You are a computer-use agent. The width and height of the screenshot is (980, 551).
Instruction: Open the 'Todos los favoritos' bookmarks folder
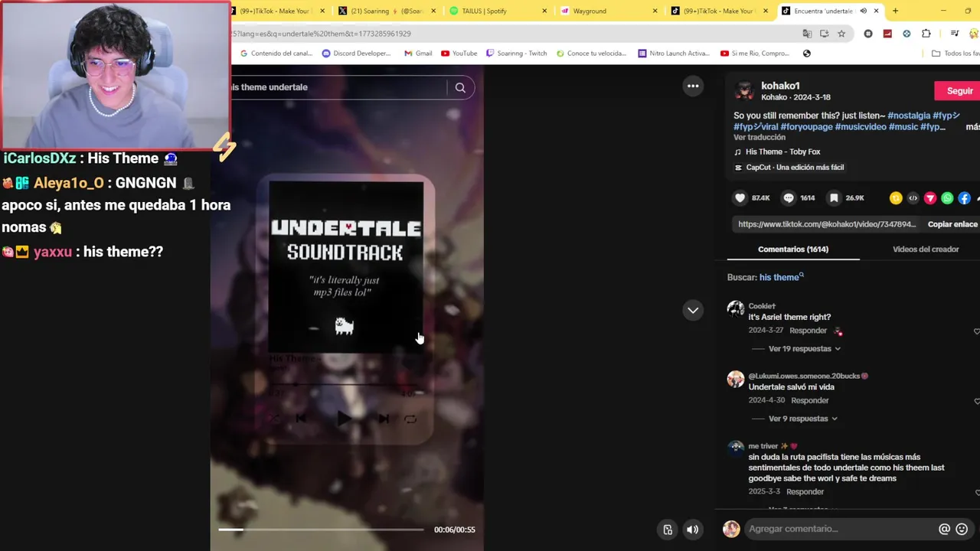point(956,54)
